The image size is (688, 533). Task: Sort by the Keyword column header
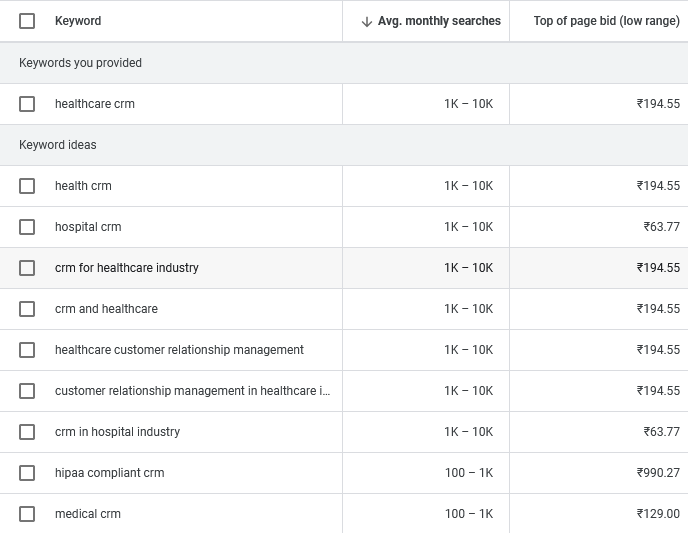[78, 21]
